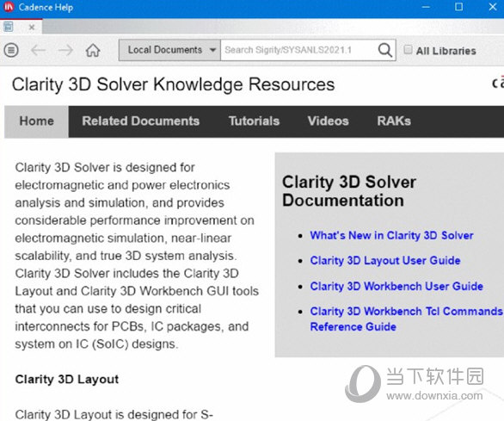The height and width of the screenshot is (421, 504).
Task: Switch to the Related Documents tab
Action: pyautogui.click(x=141, y=121)
